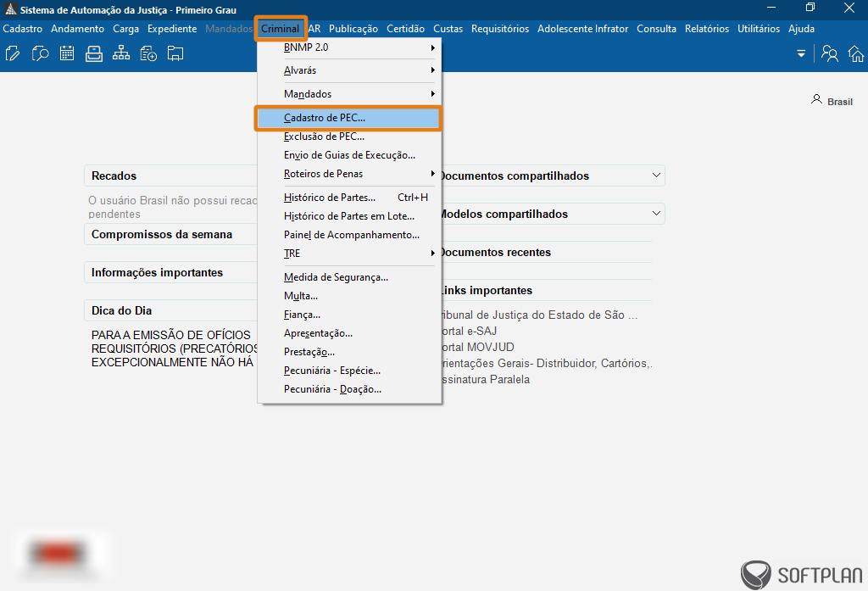Screen dimensions: 868x591
Task: Open the Expediente menu
Action: click(x=172, y=29)
